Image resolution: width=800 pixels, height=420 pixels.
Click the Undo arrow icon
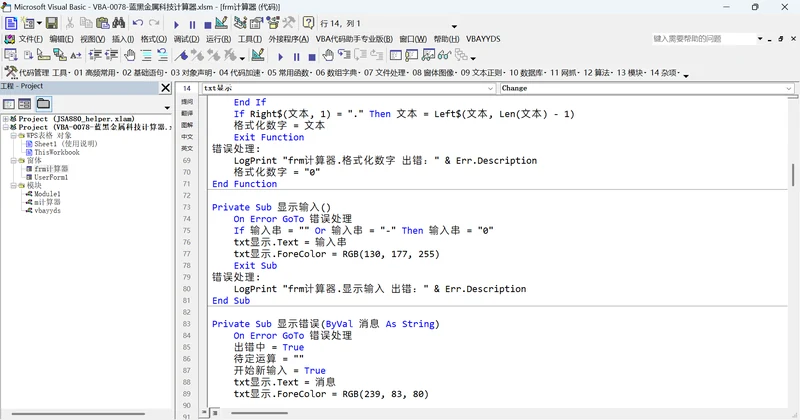(x=138, y=23)
